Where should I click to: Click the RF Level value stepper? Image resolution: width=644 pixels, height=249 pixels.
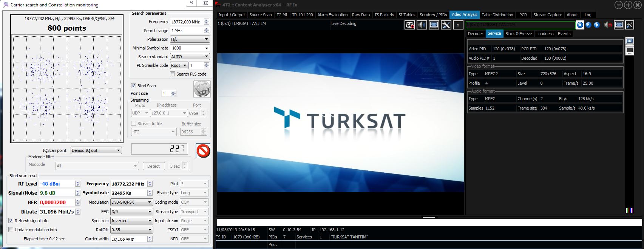(77, 184)
